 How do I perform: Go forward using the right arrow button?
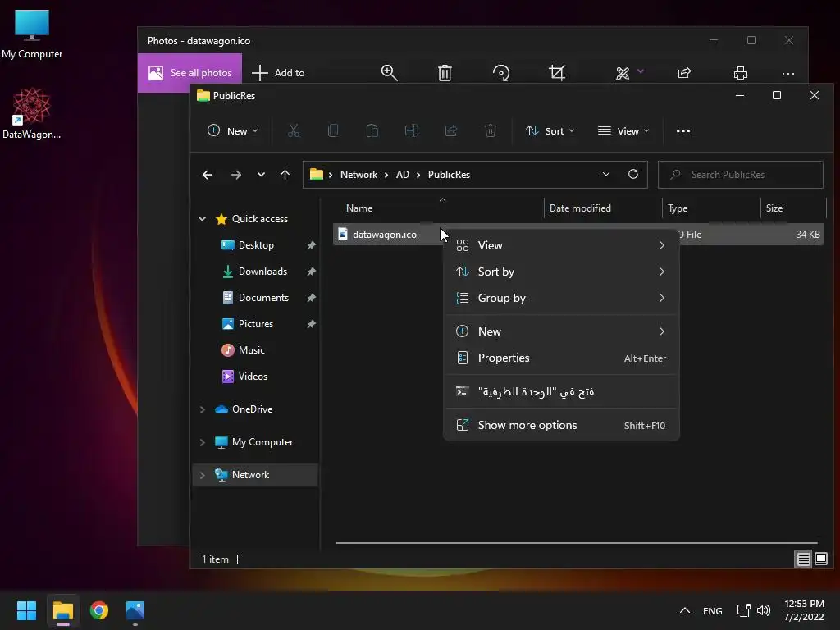(235, 175)
